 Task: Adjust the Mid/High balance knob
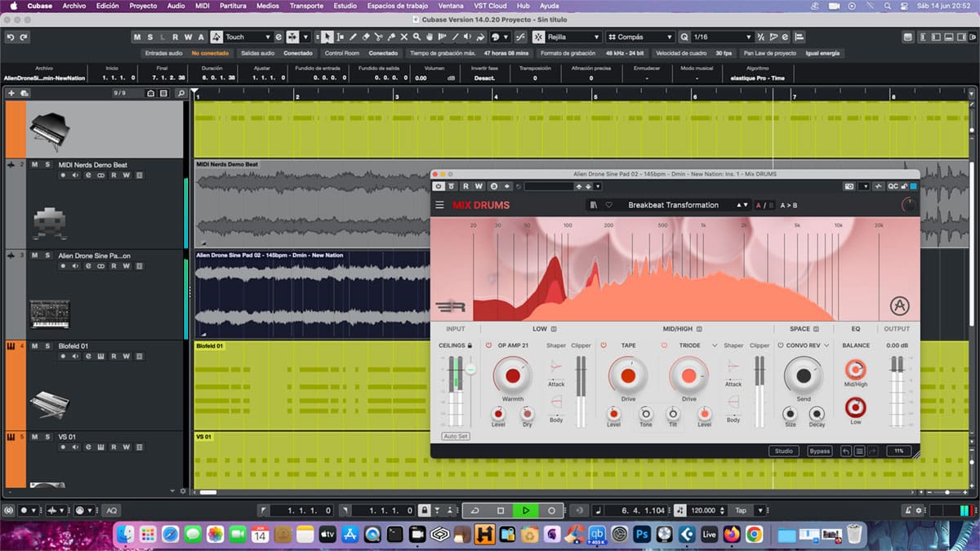click(856, 370)
